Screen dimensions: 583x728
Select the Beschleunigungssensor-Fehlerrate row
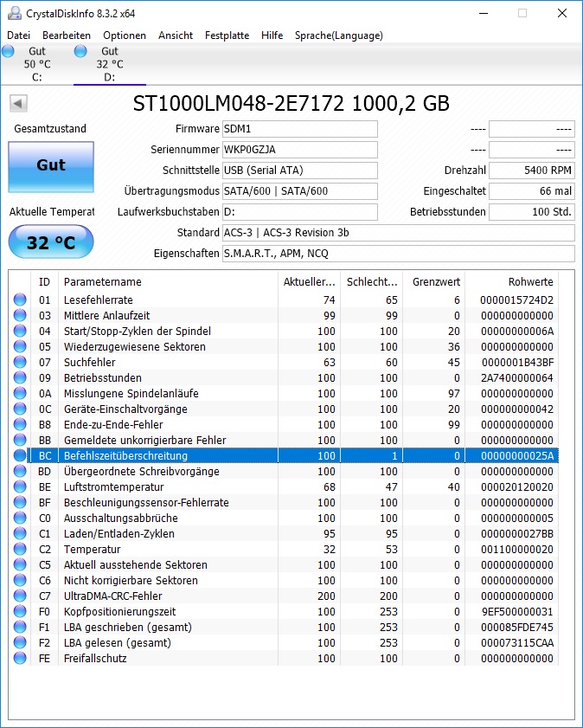[x=284, y=502]
